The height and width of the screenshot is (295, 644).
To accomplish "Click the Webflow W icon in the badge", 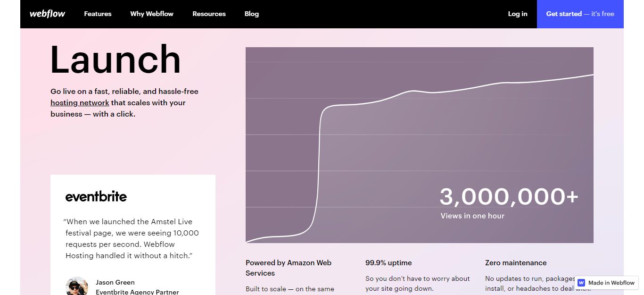I will click(x=581, y=283).
